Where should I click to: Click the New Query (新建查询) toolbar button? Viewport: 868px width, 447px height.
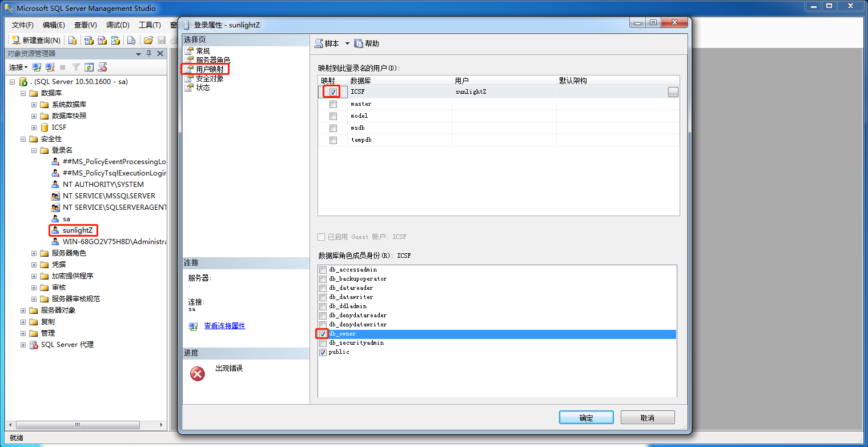pyautogui.click(x=36, y=40)
